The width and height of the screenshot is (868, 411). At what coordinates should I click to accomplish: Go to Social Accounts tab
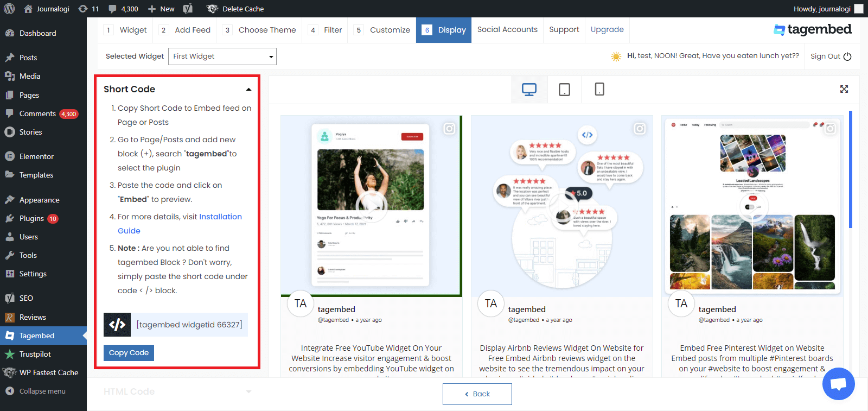[x=507, y=30]
